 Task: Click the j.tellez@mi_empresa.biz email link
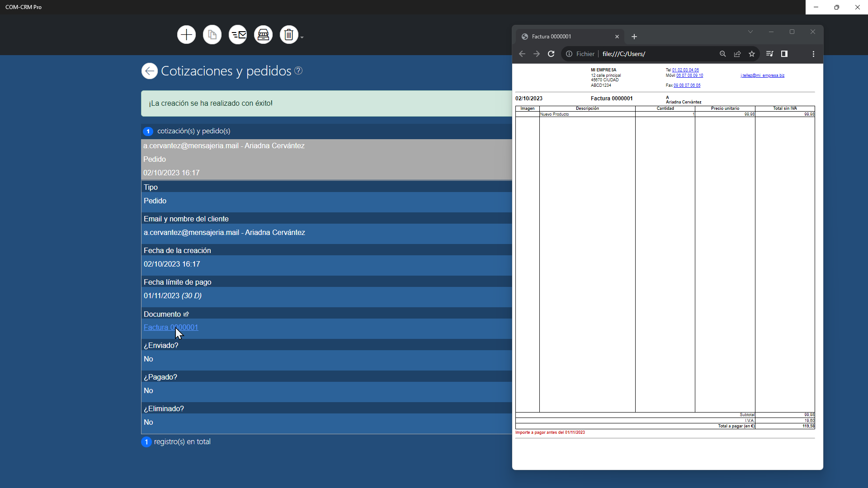tap(763, 75)
